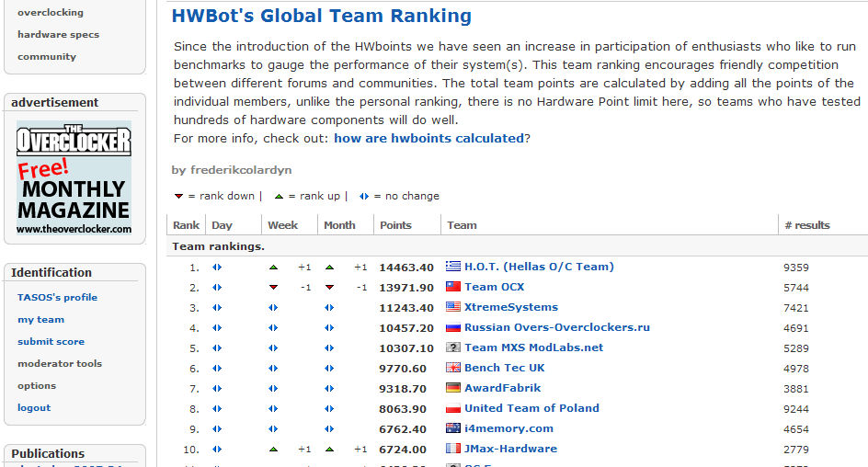Click the German flag beside AwardFabrik
The image size is (868, 467).
point(452,388)
